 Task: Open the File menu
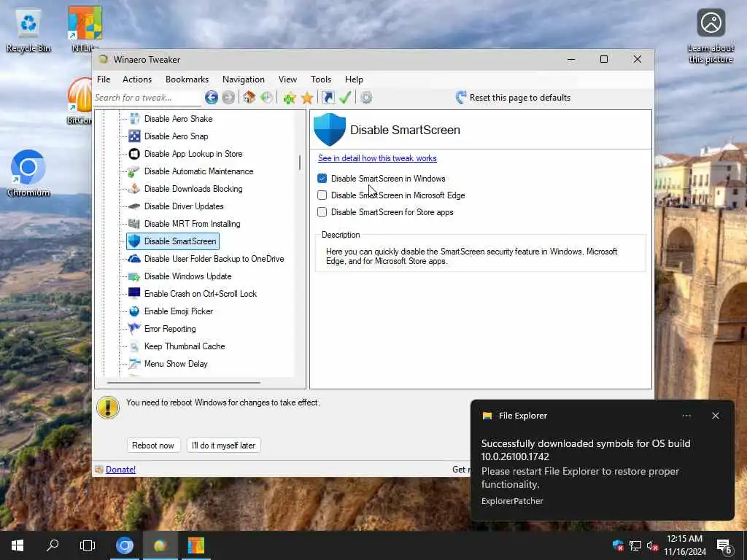(x=104, y=79)
